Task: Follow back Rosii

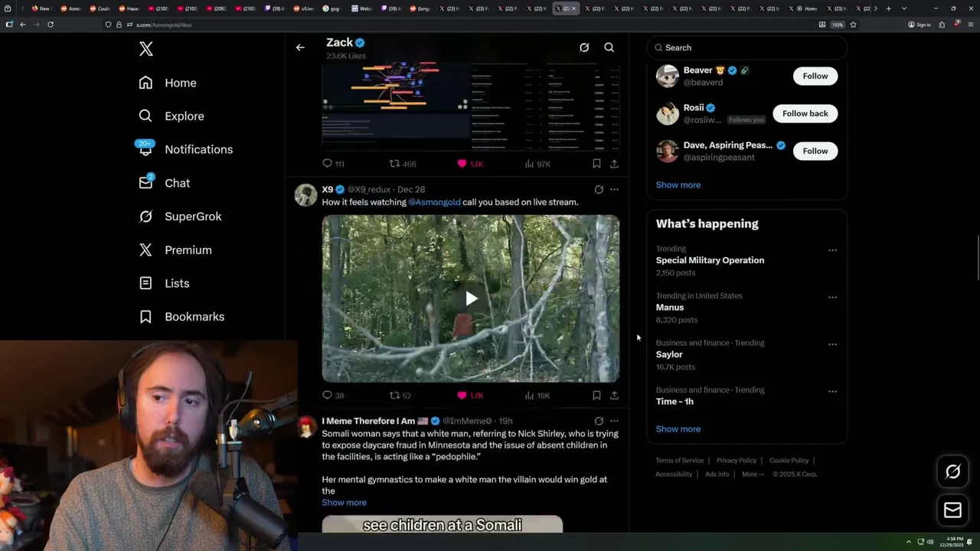Action: (x=805, y=113)
